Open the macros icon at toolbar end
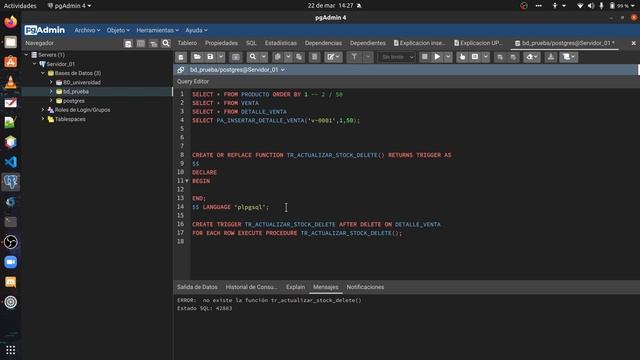 coord(569,57)
